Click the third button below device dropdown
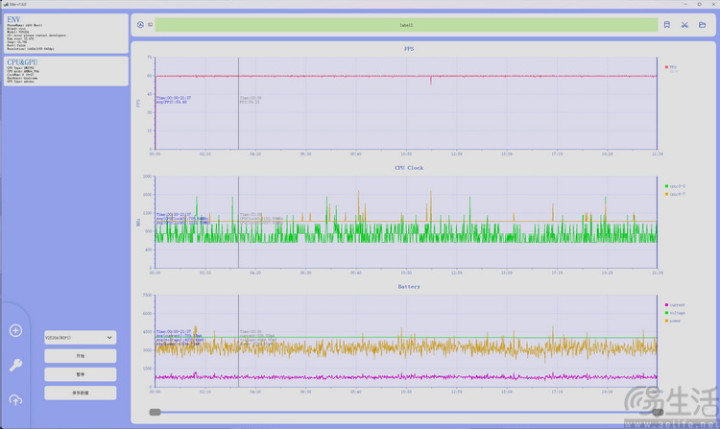 (80, 393)
